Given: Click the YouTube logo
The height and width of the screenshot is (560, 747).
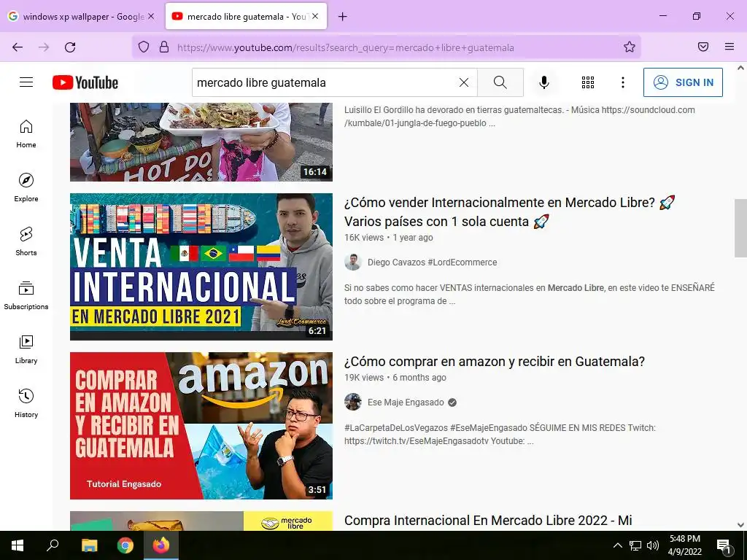Looking at the screenshot, I should 85,82.
